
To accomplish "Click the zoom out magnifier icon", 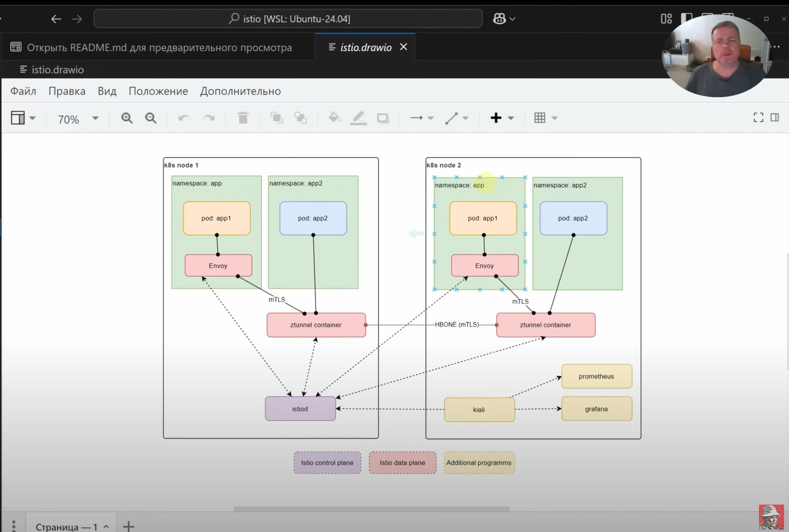I will (151, 118).
